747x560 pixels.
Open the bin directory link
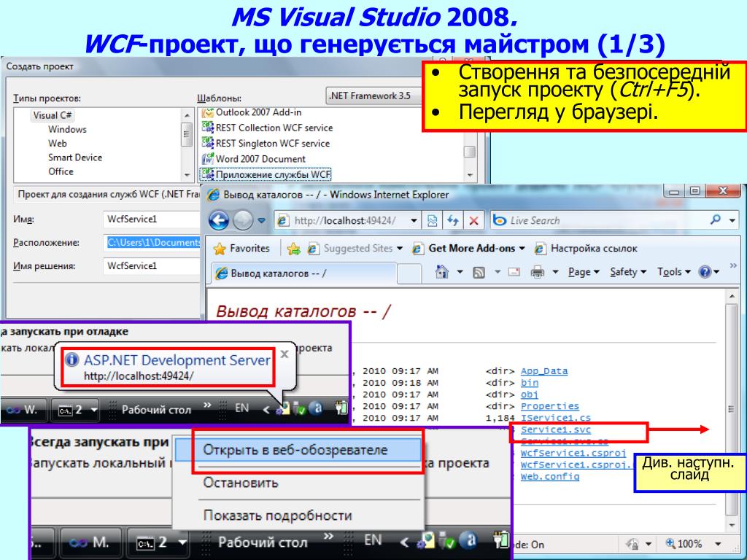(530, 382)
